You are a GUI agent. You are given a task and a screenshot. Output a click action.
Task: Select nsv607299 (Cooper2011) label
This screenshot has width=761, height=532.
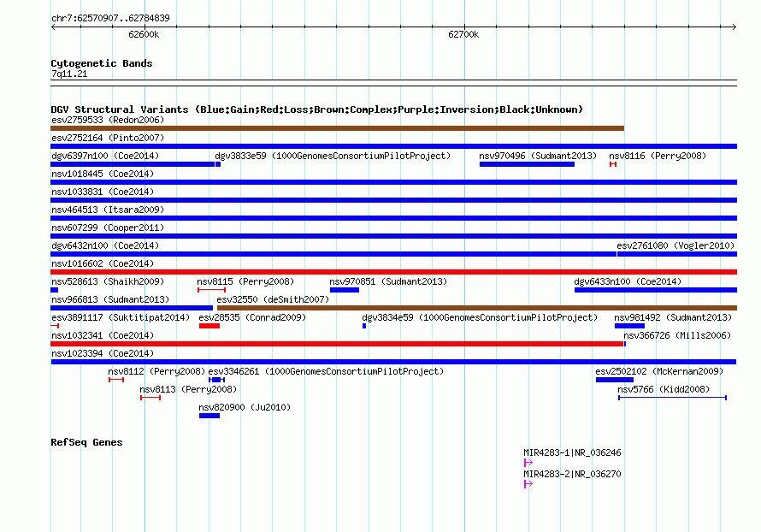point(108,228)
